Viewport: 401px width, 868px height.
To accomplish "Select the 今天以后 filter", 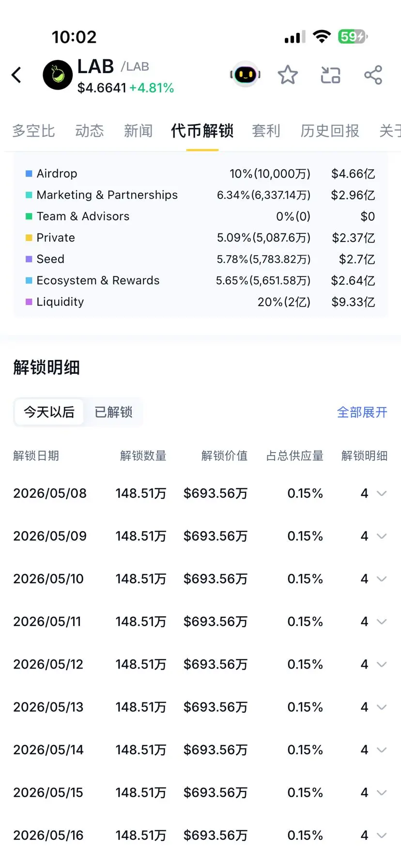I will tap(49, 412).
